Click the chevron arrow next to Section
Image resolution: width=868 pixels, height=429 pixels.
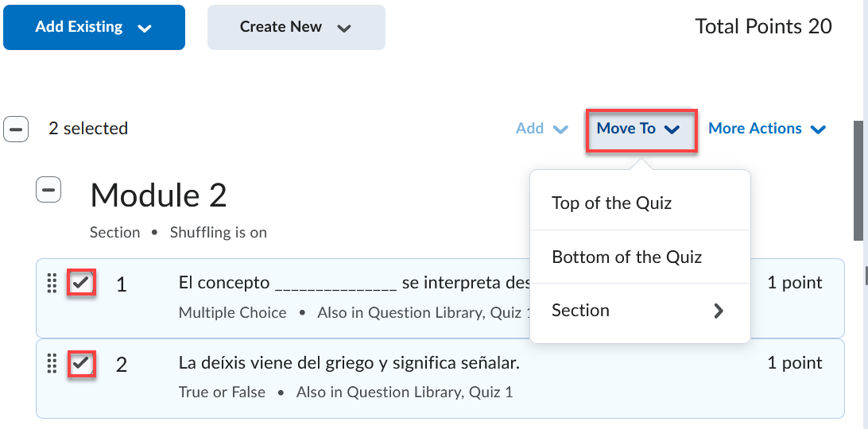tap(719, 311)
